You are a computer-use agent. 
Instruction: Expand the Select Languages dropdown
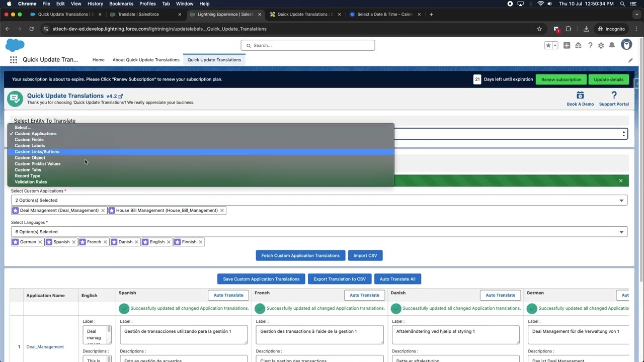pyautogui.click(x=319, y=232)
